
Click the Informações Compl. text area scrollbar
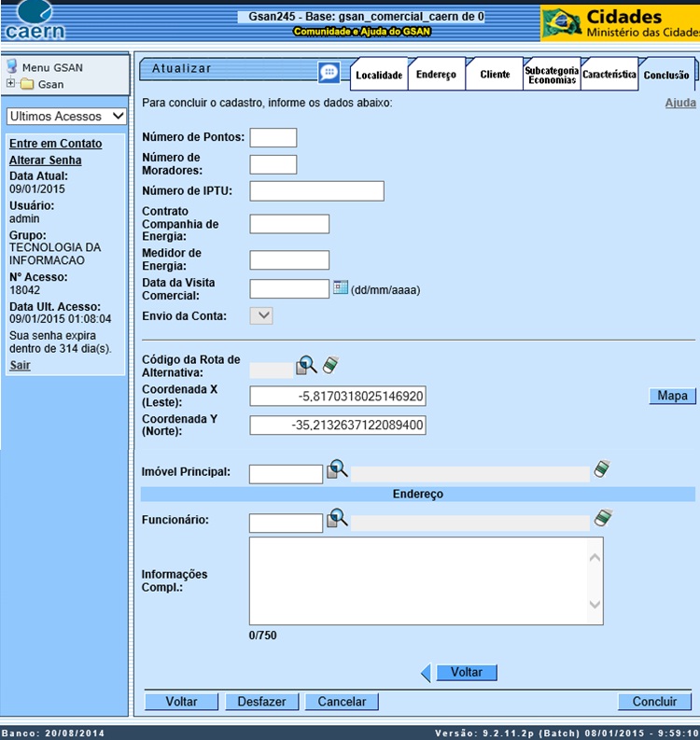(595, 580)
